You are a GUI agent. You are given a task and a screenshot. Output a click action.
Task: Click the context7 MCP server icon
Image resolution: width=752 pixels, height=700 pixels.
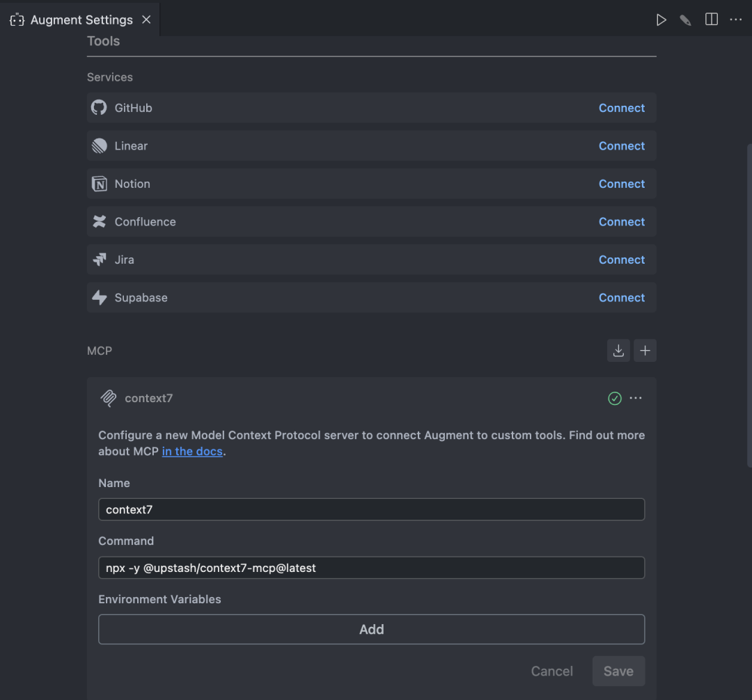(108, 398)
